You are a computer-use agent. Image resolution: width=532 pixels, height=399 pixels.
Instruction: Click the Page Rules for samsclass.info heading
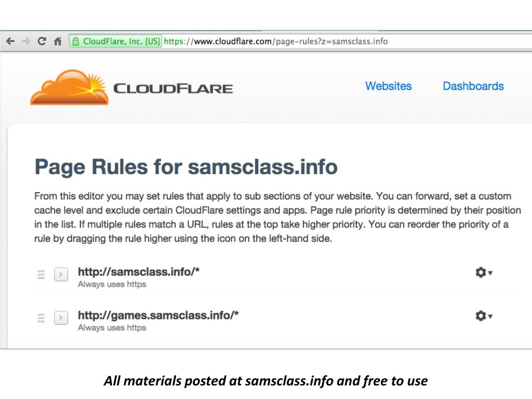(186, 167)
